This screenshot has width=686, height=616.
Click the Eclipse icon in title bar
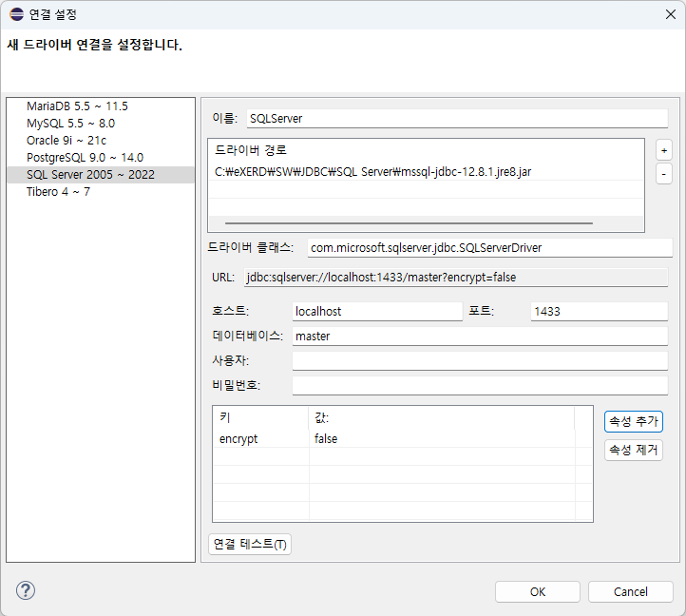click(16, 14)
